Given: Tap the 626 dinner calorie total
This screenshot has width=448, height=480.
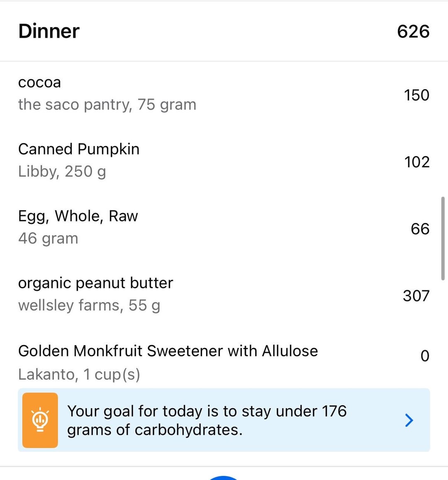Looking at the screenshot, I should (x=413, y=32).
